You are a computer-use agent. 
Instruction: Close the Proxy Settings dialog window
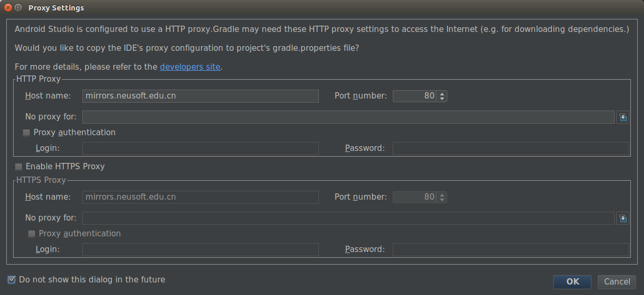8,8
